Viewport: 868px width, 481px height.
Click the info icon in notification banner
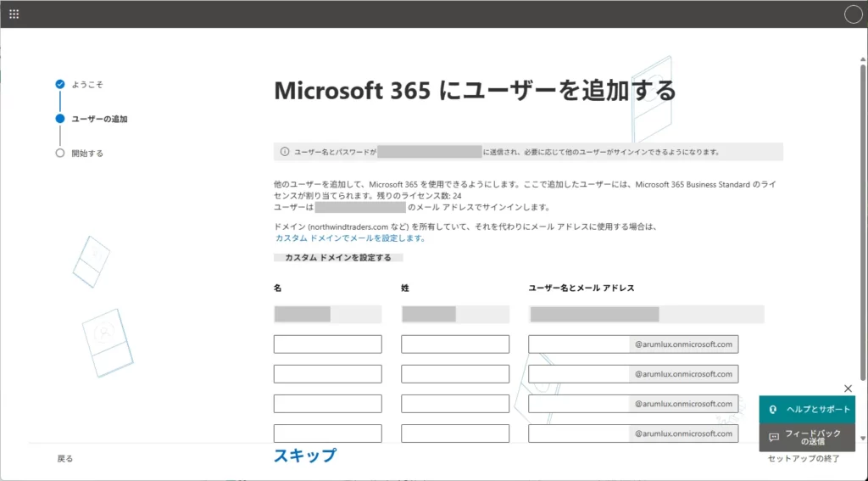[285, 151]
